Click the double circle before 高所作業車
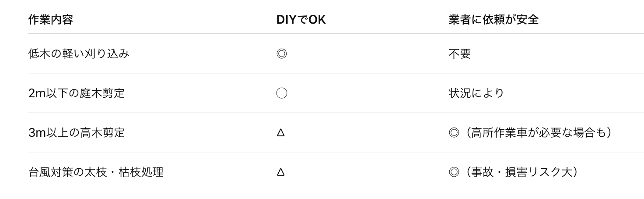Viewport: 644px width, 199px height. (454, 133)
